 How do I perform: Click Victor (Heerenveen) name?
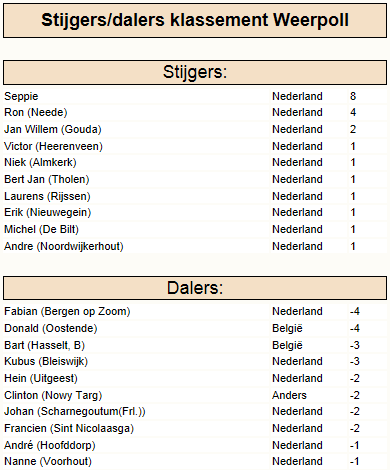click(53, 146)
